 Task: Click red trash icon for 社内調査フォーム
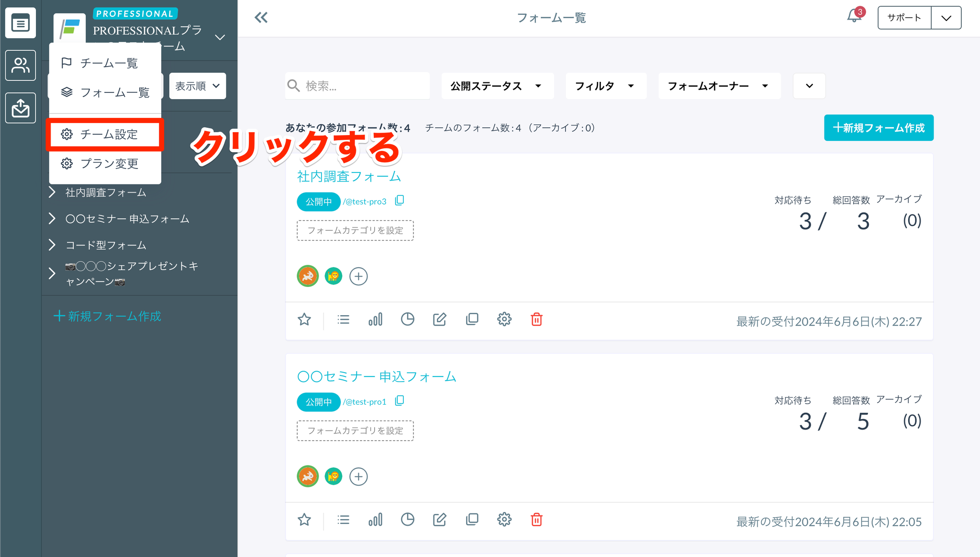click(x=536, y=319)
